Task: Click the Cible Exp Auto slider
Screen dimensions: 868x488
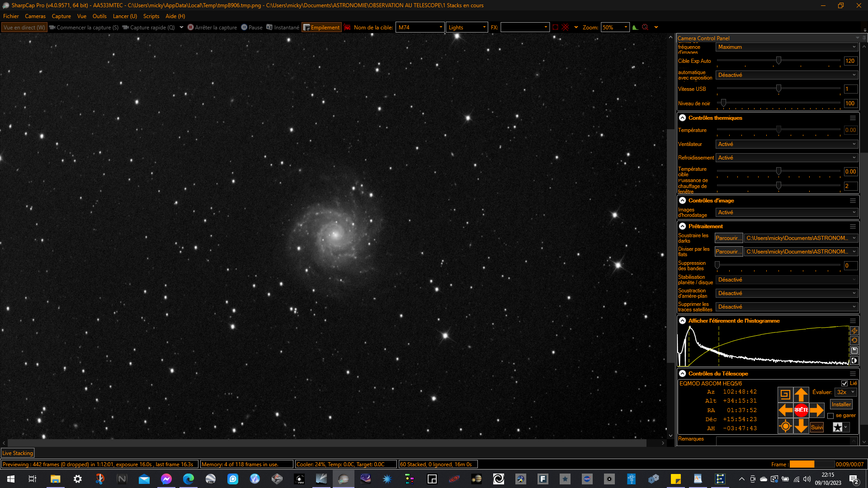Action: (778, 61)
